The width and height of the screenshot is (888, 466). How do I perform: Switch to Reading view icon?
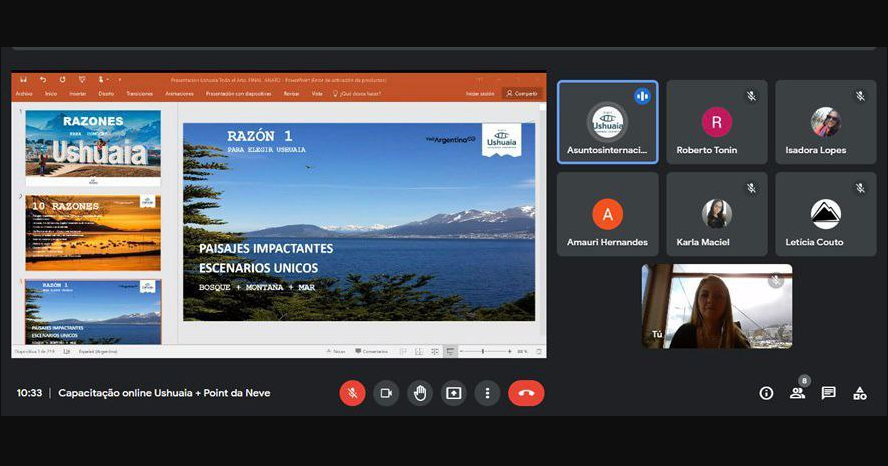pos(434,352)
